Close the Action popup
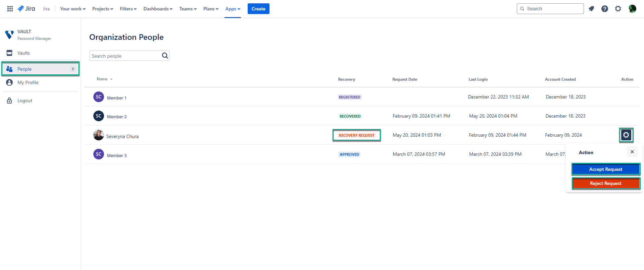This screenshot has height=270, width=644. [632, 152]
